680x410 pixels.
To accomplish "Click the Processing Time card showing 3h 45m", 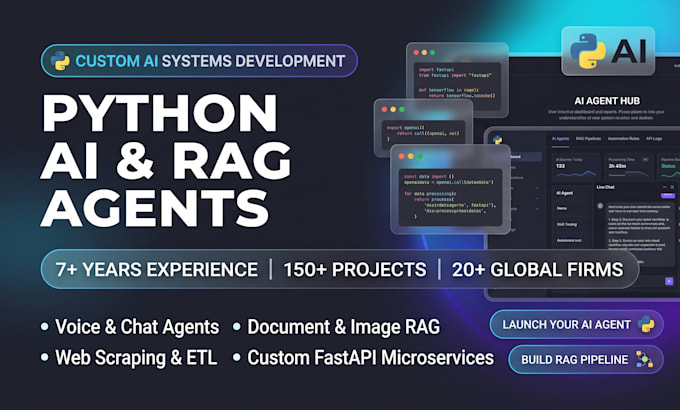I will coord(629,166).
